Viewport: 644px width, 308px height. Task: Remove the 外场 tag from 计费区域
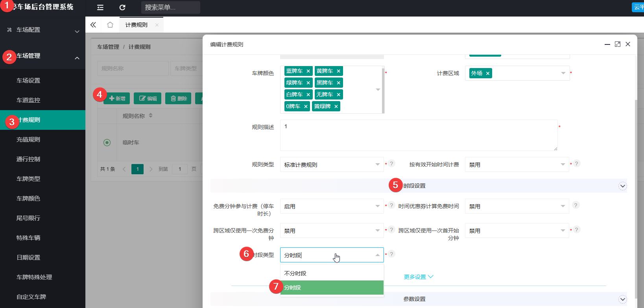(x=488, y=74)
